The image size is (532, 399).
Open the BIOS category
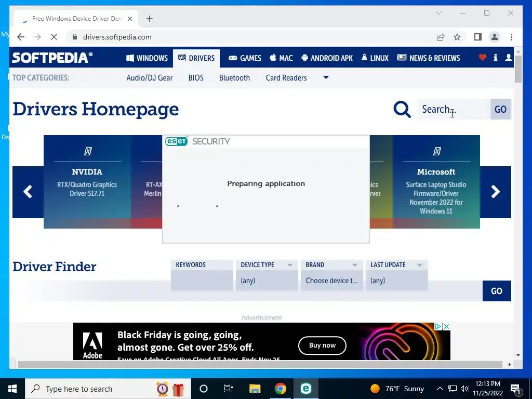[196, 78]
